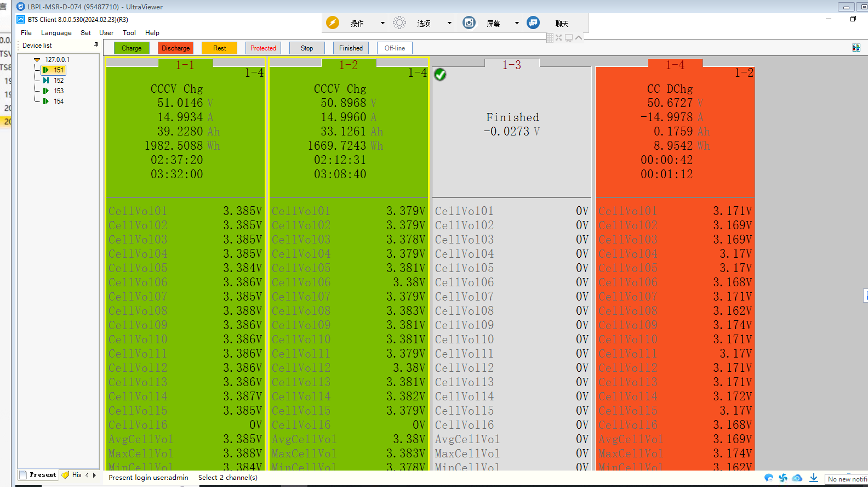Click the 选项 label in UltraViewer toolbar
The height and width of the screenshot is (487, 868).
pos(424,24)
